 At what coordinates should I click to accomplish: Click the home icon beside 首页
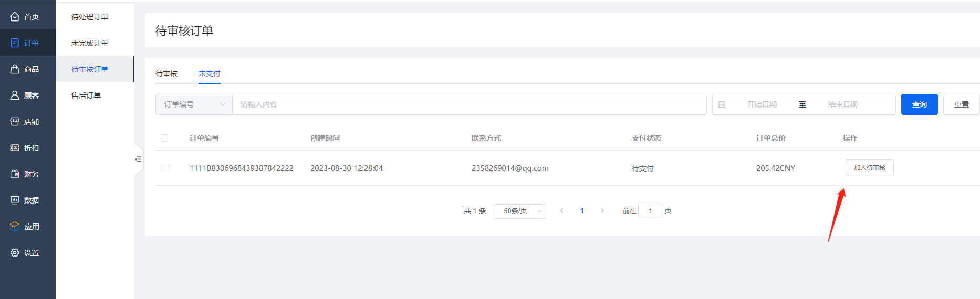[15, 17]
